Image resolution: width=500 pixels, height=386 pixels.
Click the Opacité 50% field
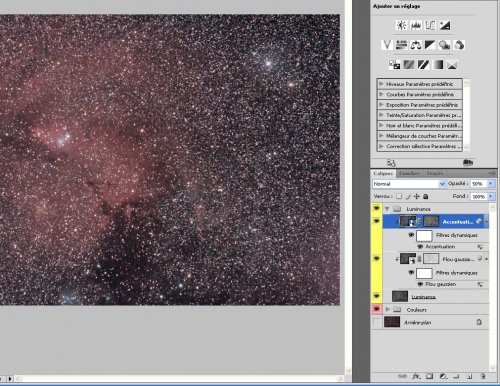478,184
